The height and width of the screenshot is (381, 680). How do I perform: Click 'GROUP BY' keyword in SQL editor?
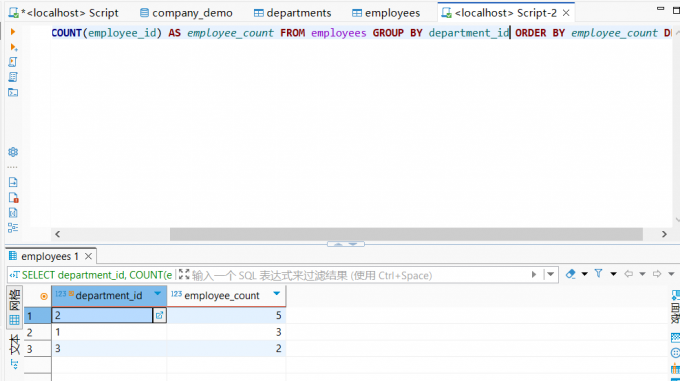(x=397, y=33)
